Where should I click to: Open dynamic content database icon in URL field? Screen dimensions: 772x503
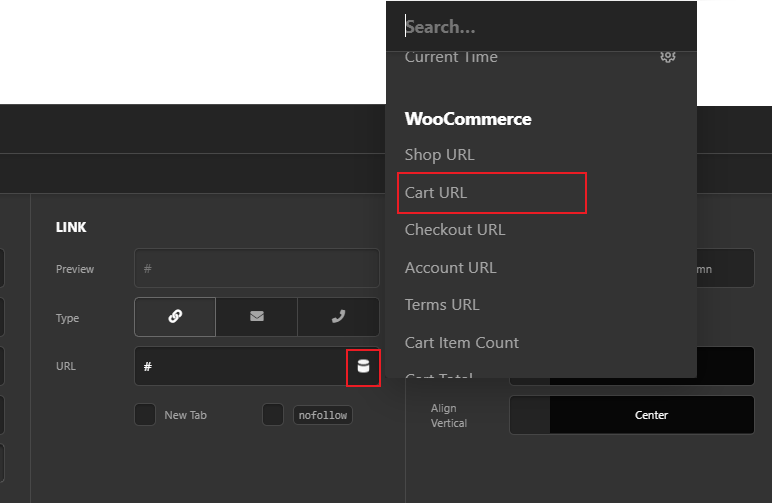pos(363,367)
